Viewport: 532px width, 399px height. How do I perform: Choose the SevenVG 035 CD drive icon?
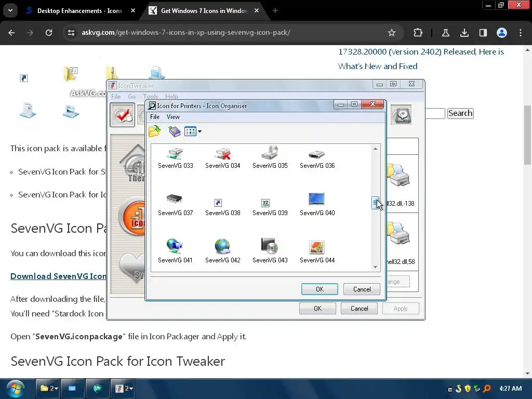270,158
